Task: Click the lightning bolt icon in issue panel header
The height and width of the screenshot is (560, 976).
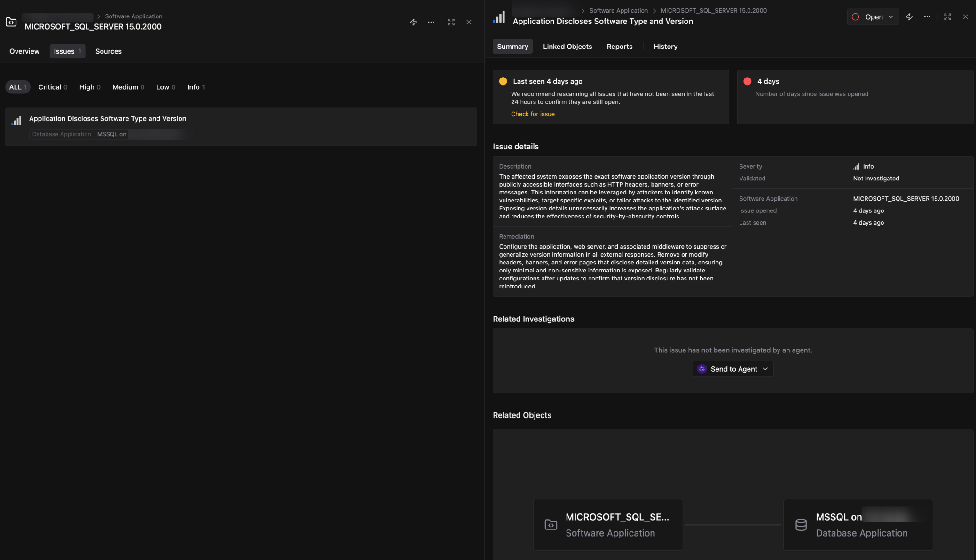Action: 909,17
